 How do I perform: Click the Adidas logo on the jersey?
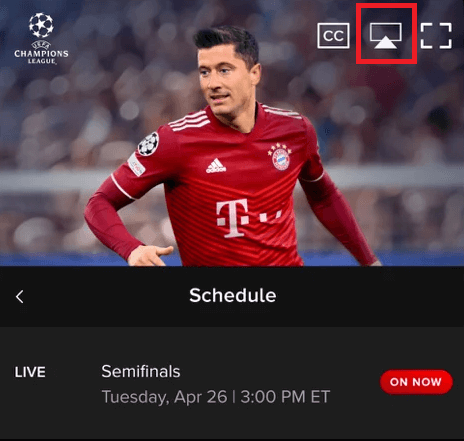pos(216,166)
